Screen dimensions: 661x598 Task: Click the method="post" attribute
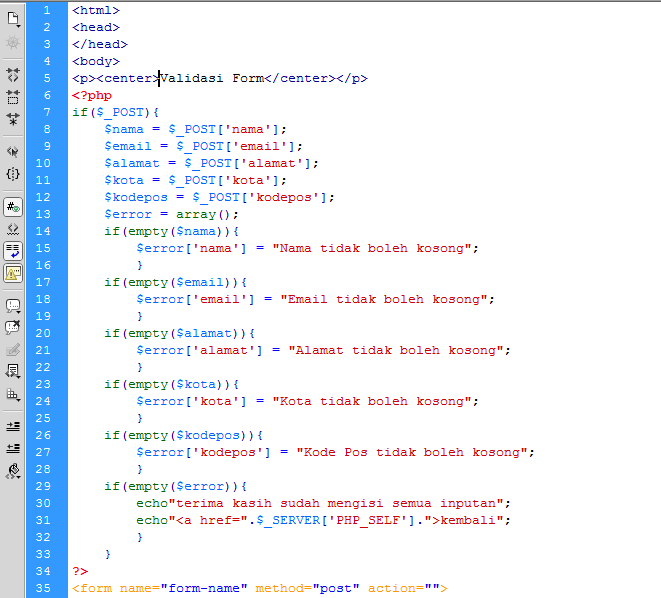[x=307, y=588]
